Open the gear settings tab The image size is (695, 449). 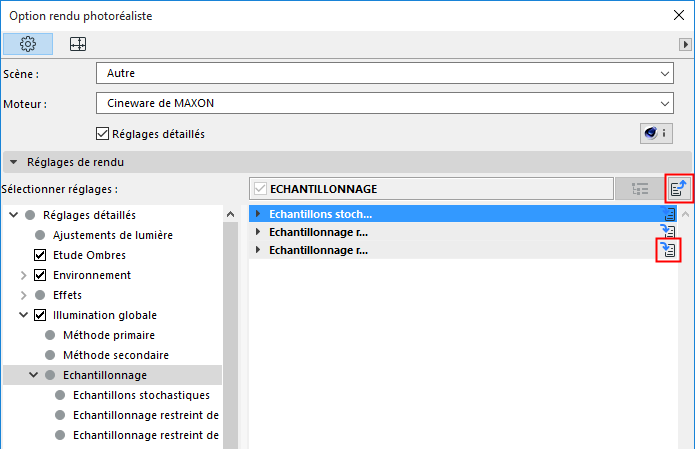28,44
